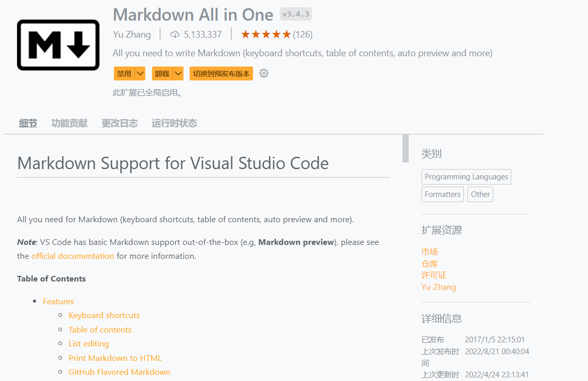Open the 许可证 (License) resource link
The height and width of the screenshot is (381, 588).
pyautogui.click(x=434, y=275)
